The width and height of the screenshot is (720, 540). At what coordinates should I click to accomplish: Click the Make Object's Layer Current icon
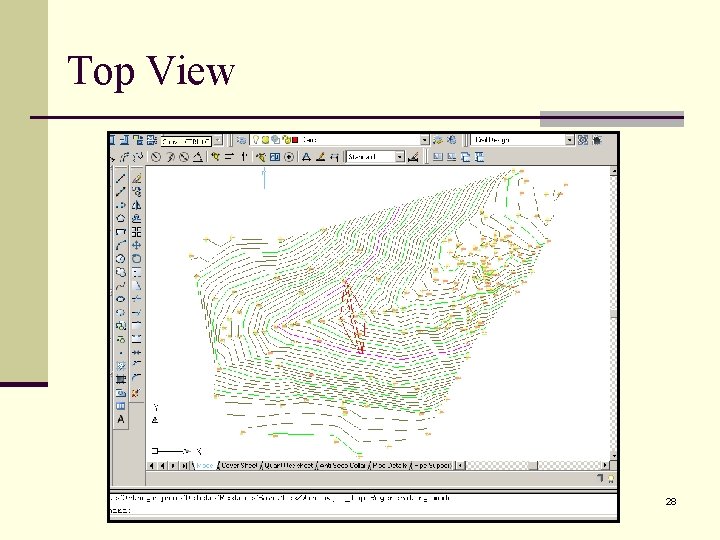point(438,140)
